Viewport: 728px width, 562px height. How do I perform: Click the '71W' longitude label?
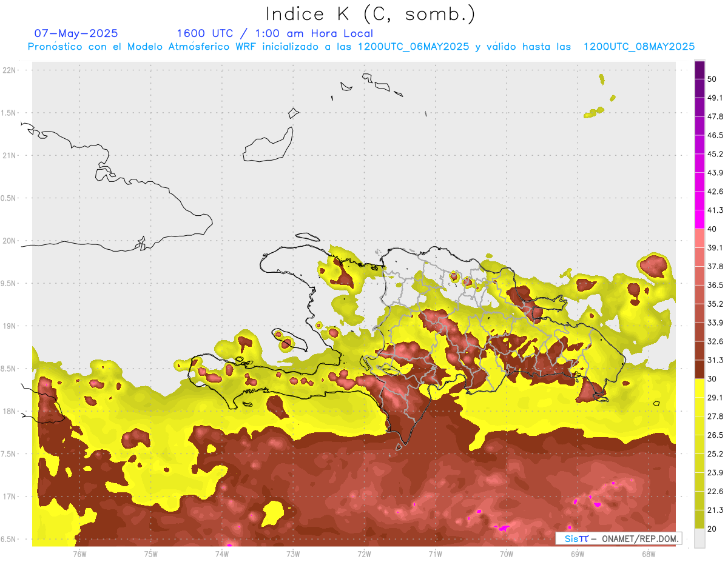[435, 554]
